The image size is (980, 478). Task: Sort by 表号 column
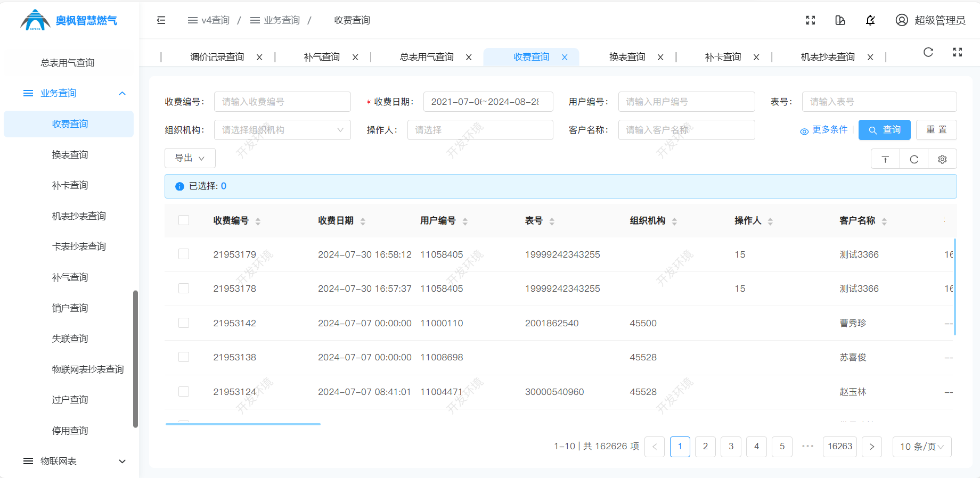point(552,221)
